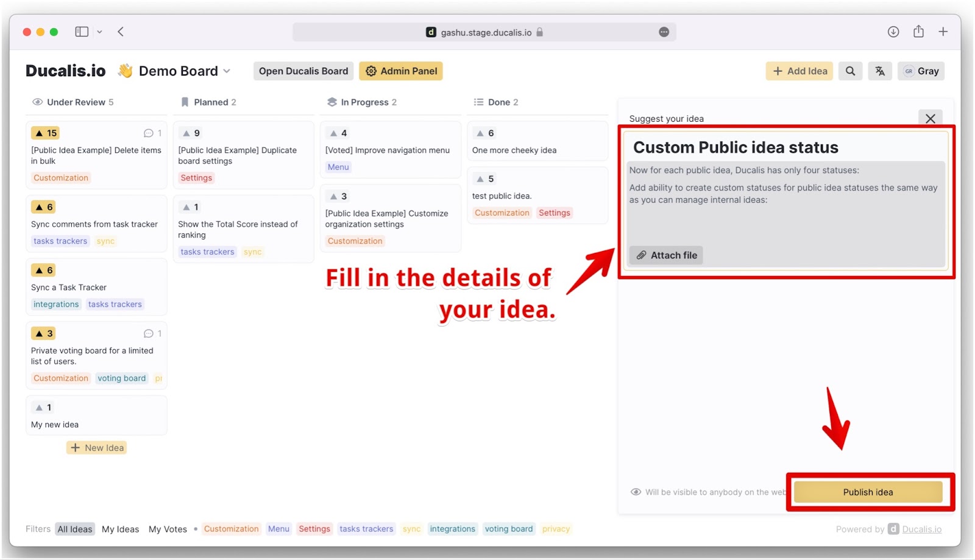Upvote One more cheeky idea

(485, 133)
